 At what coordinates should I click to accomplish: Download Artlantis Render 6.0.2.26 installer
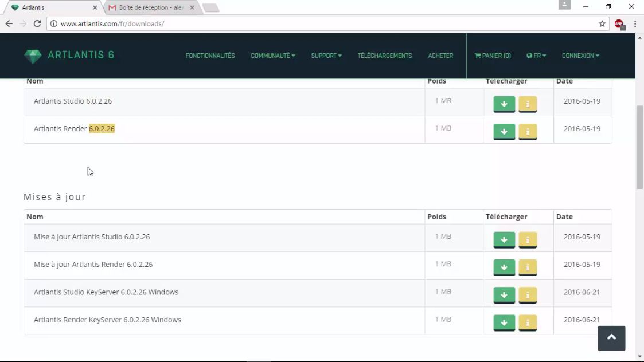(504, 131)
